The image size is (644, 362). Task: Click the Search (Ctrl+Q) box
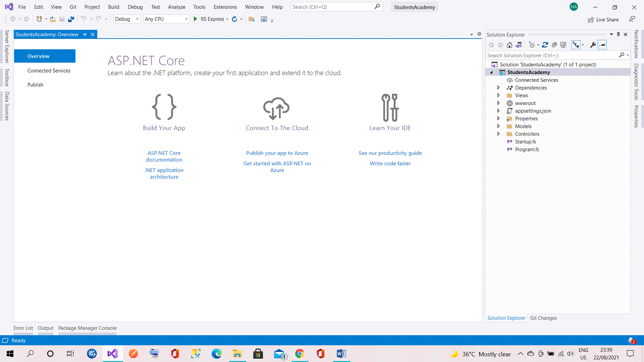[337, 7]
